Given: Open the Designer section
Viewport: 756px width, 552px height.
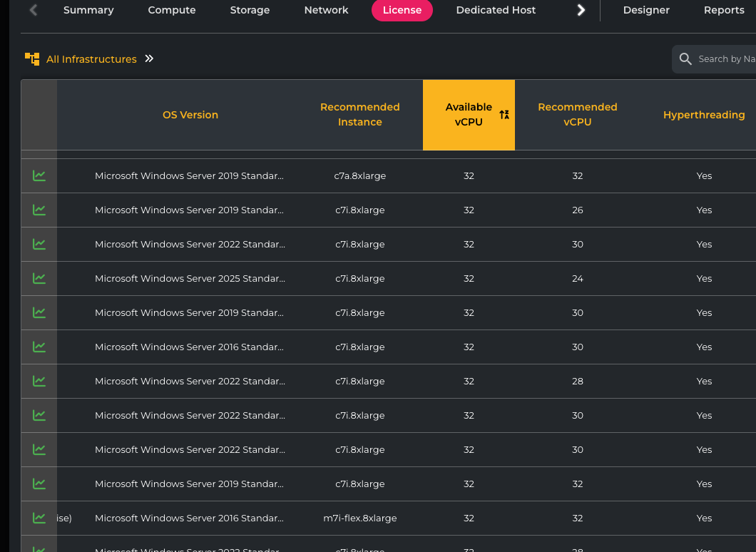Looking at the screenshot, I should 646,10.
